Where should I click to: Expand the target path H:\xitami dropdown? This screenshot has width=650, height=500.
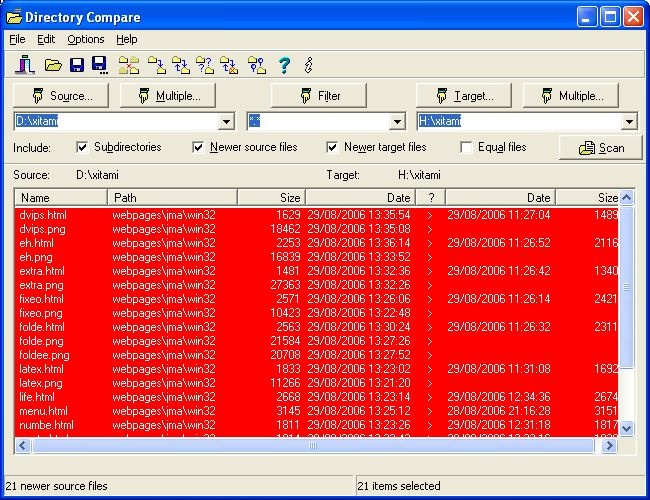click(x=629, y=121)
